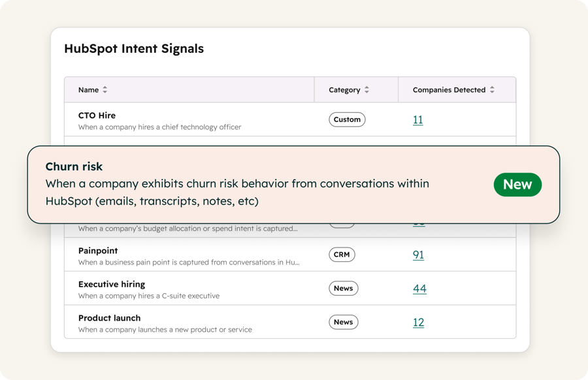The image size is (588, 380).
Task: Sort by Companies Detected arrows
Action: point(492,89)
